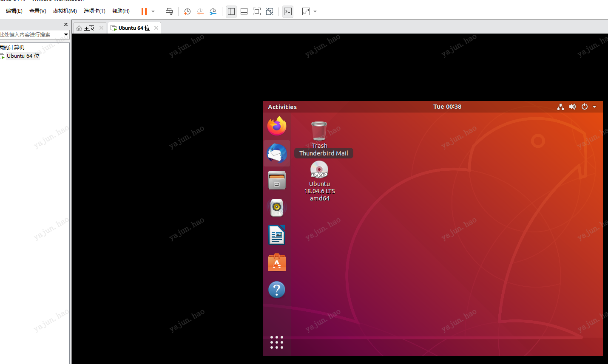Open the snapshot manager wrench-clock icon
Viewport: 608px width, 364px height.
[213, 11]
